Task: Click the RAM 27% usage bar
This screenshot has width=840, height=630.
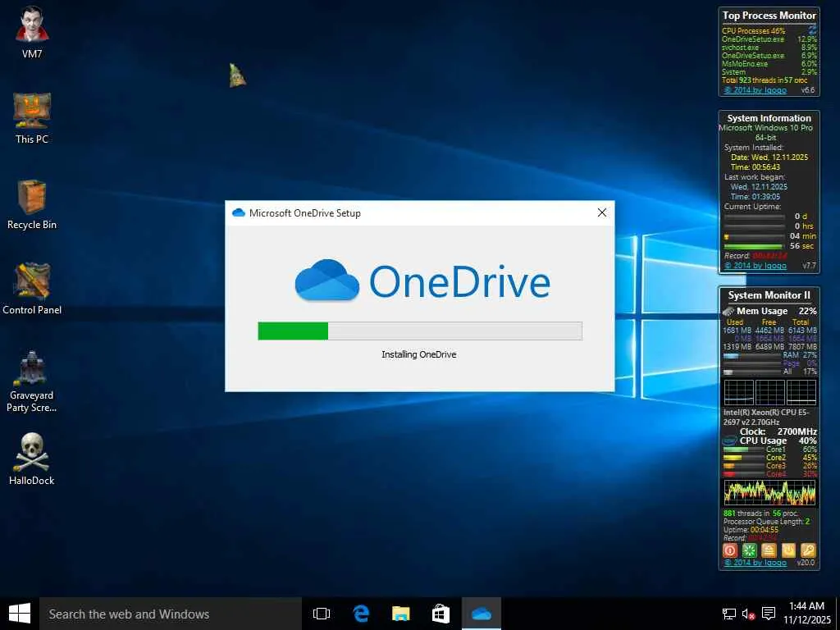Action: (x=751, y=355)
